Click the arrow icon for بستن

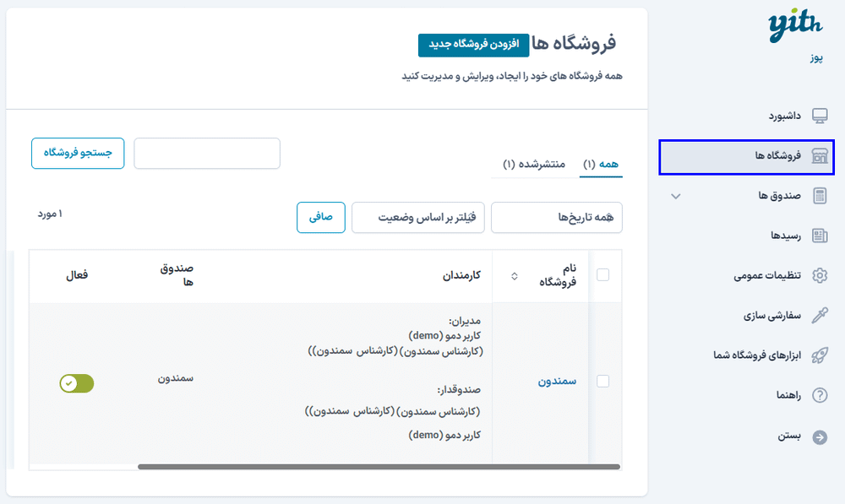pyautogui.click(x=820, y=437)
